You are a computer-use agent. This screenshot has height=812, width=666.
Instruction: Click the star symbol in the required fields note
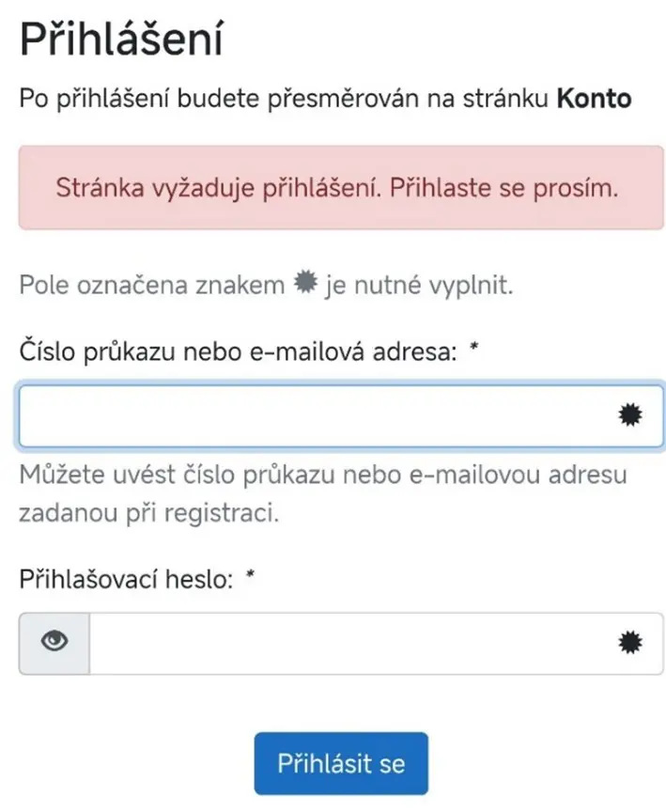303,283
